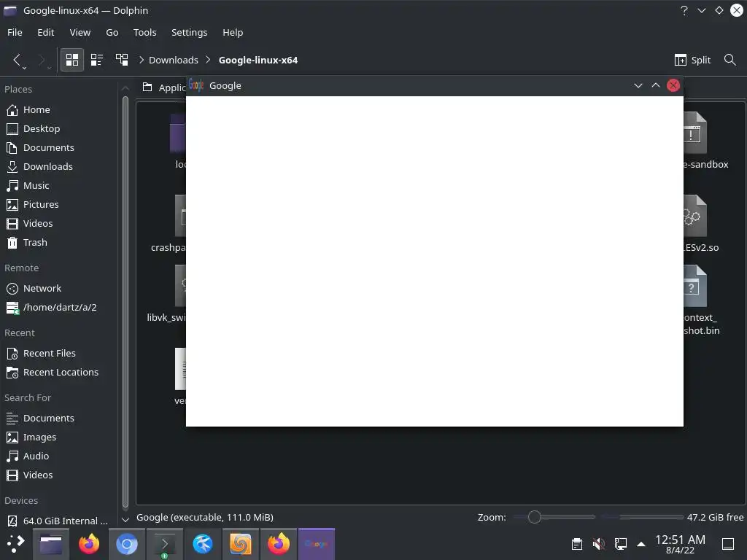The width and height of the screenshot is (747, 560).
Task: Click the Split view button
Action: coord(693,60)
